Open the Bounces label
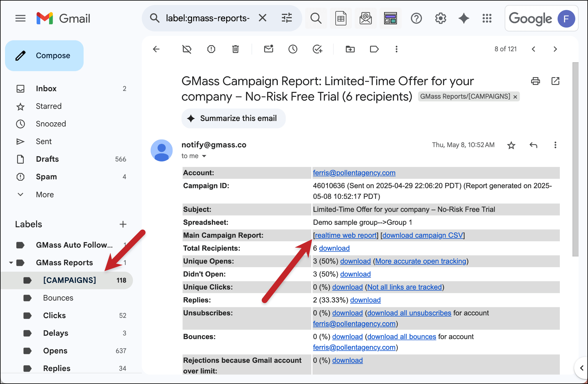The image size is (588, 384). (58, 298)
